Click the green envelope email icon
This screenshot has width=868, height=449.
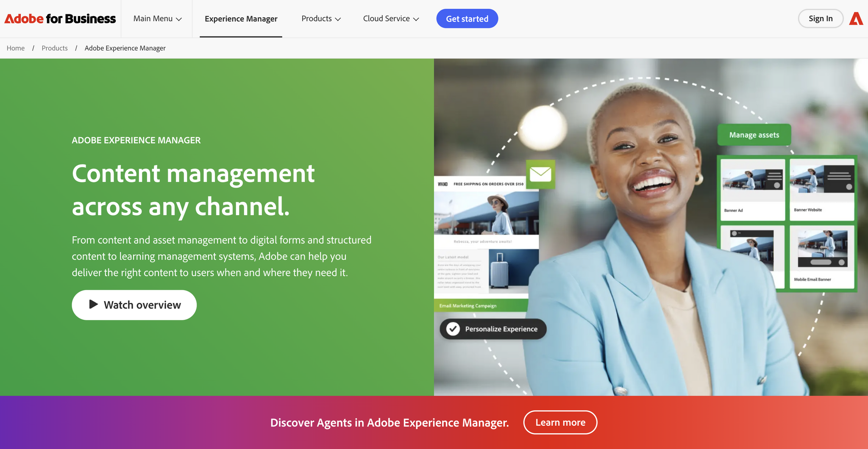click(x=540, y=174)
